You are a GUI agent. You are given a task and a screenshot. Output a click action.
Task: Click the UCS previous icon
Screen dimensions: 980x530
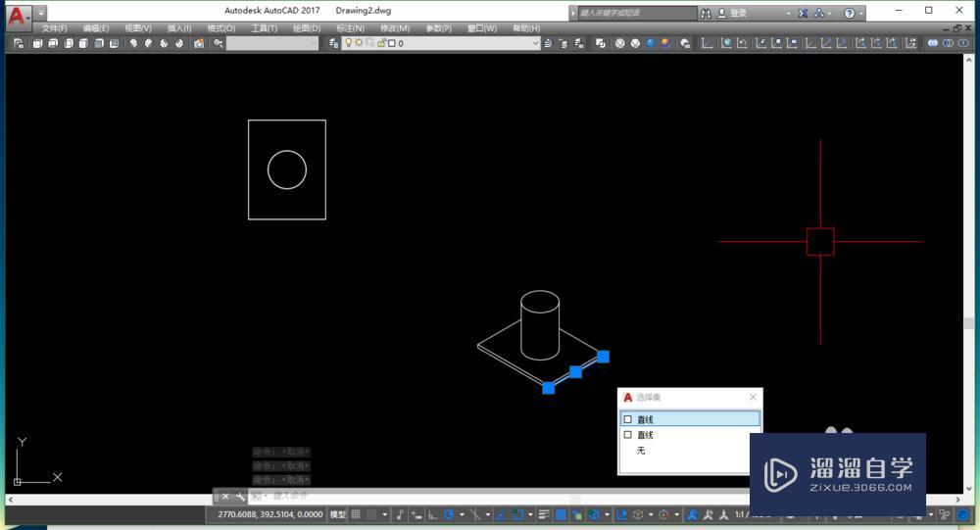pyautogui.click(x=743, y=43)
